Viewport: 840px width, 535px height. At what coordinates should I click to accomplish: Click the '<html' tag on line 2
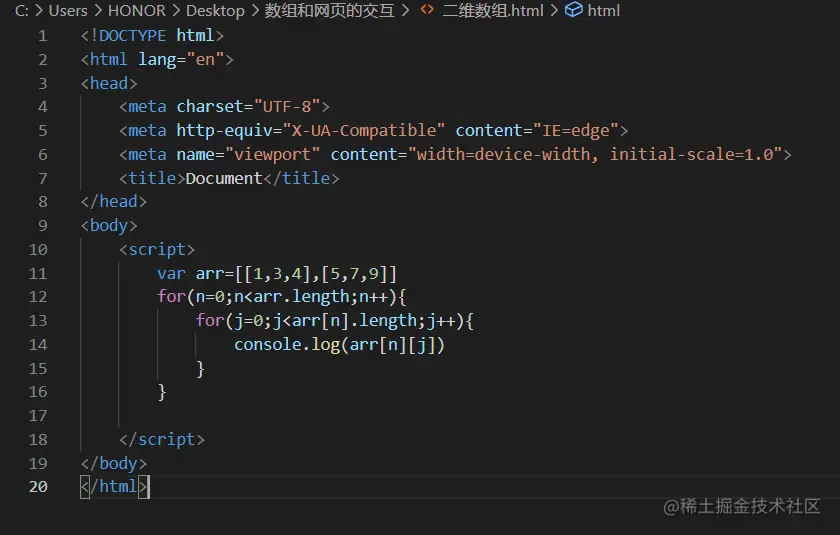click(x=104, y=59)
